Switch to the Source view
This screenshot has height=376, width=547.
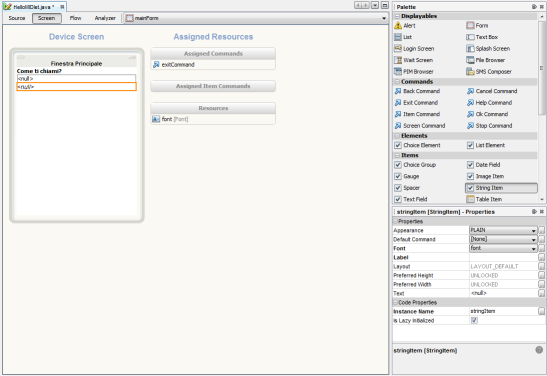(17, 18)
